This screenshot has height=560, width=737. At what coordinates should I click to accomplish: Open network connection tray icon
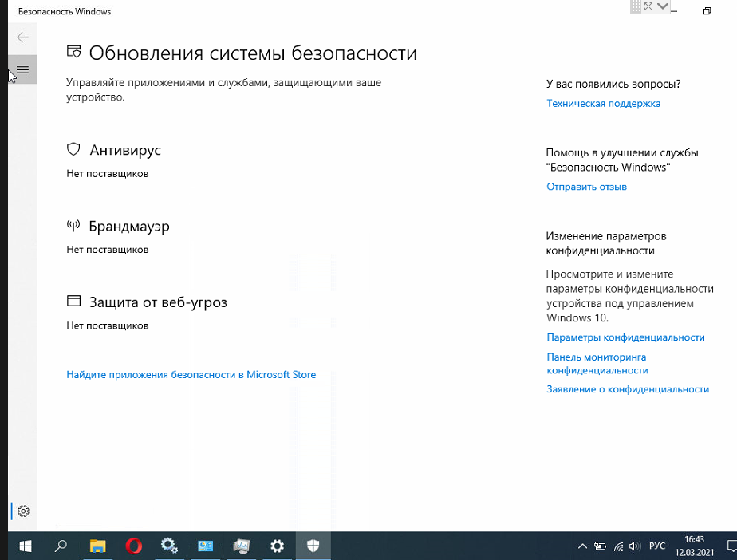coord(619,546)
